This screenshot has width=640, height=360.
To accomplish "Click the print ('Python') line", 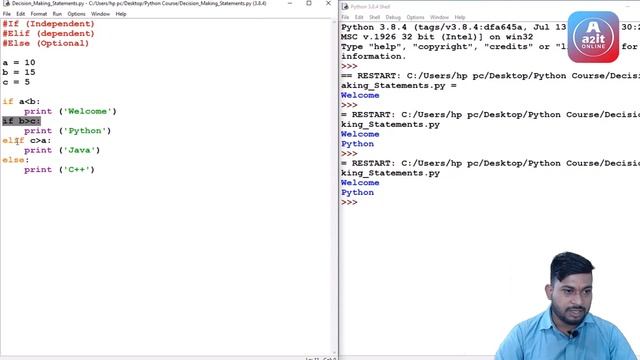I will pos(67,131).
